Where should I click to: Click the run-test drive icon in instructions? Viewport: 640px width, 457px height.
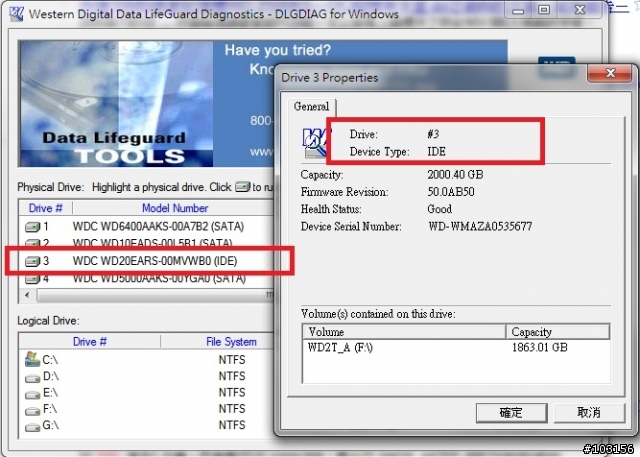[x=243, y=187]
